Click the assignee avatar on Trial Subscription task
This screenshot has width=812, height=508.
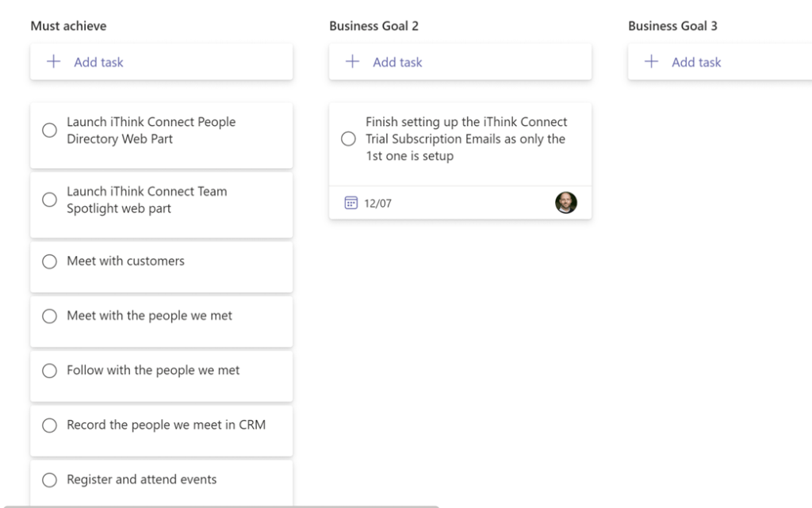[x=566, y=203]
